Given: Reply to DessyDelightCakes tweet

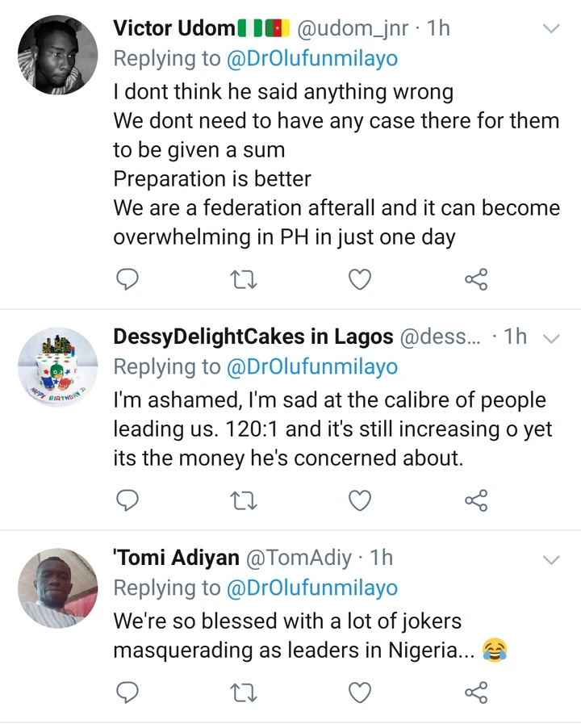Looking at the screenshot, I should pyautogui.click(x=127, y=500).
